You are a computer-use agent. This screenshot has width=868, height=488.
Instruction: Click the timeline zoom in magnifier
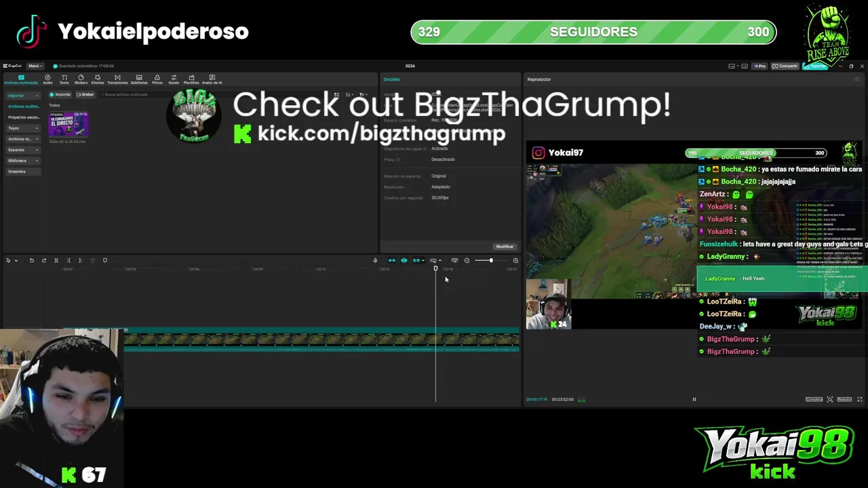(515, 260)
